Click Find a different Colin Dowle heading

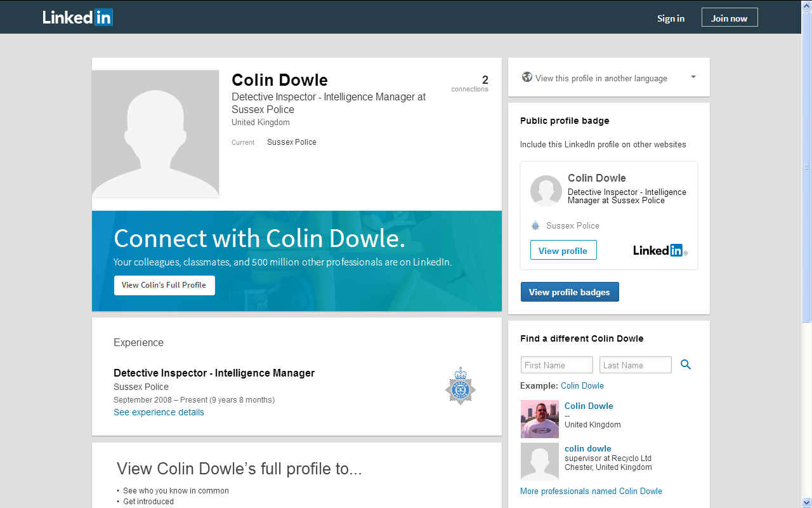[x=582, y=338]
